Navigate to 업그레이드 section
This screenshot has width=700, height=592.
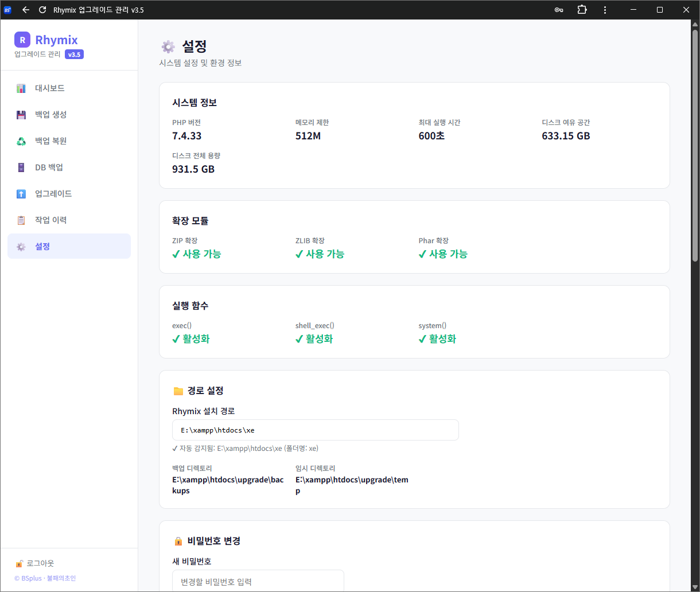tap(69, 194)
